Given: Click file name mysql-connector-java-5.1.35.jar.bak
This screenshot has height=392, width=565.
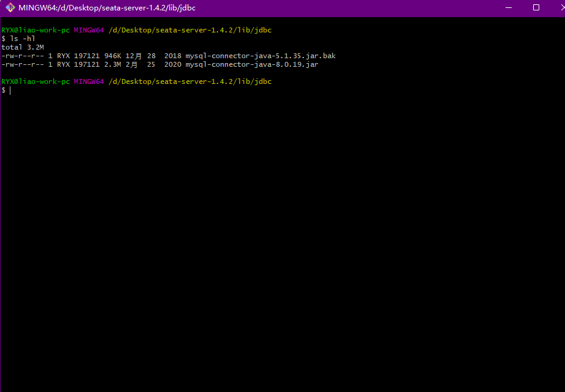Looking at the screenshot, I should 260,56.
